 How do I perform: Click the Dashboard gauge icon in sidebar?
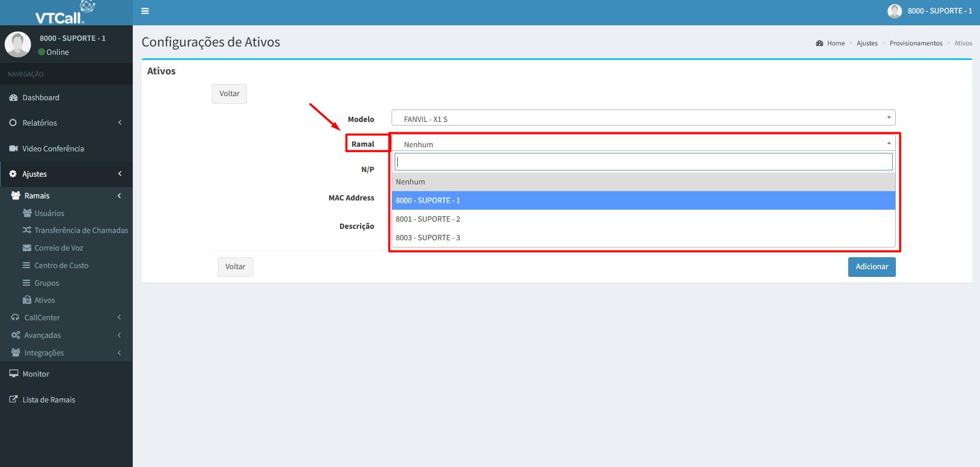pyautogui.click(x=13, y=98)
